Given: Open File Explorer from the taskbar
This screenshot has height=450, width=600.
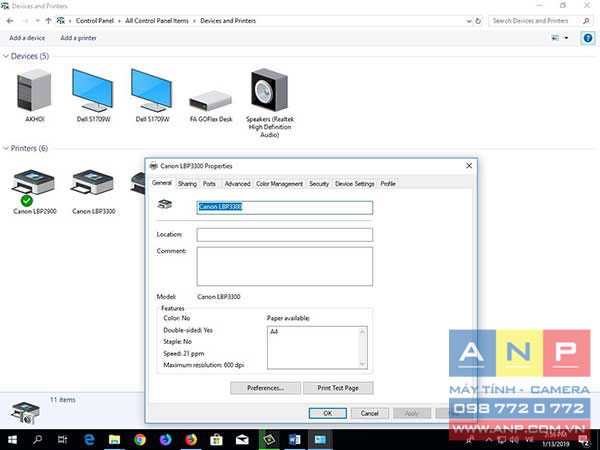Looking at the screenshot, I should (x=114, y=440).
